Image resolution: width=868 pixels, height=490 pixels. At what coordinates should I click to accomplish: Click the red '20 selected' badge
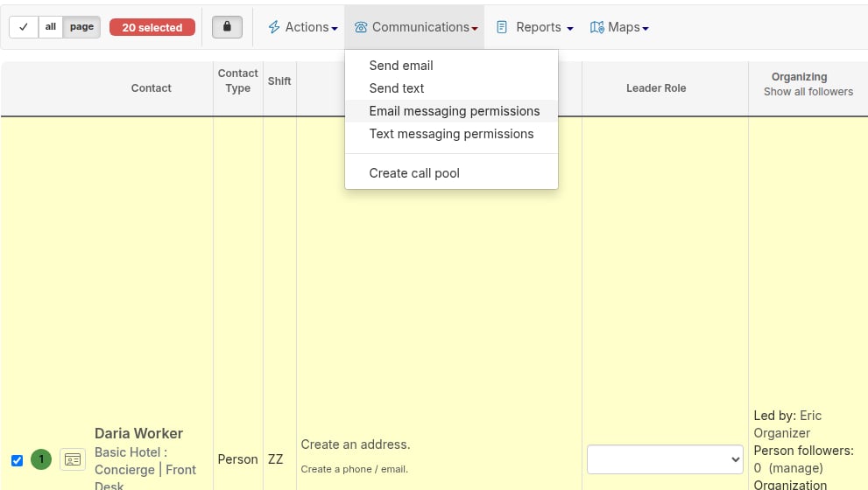(x=152, y=27)
